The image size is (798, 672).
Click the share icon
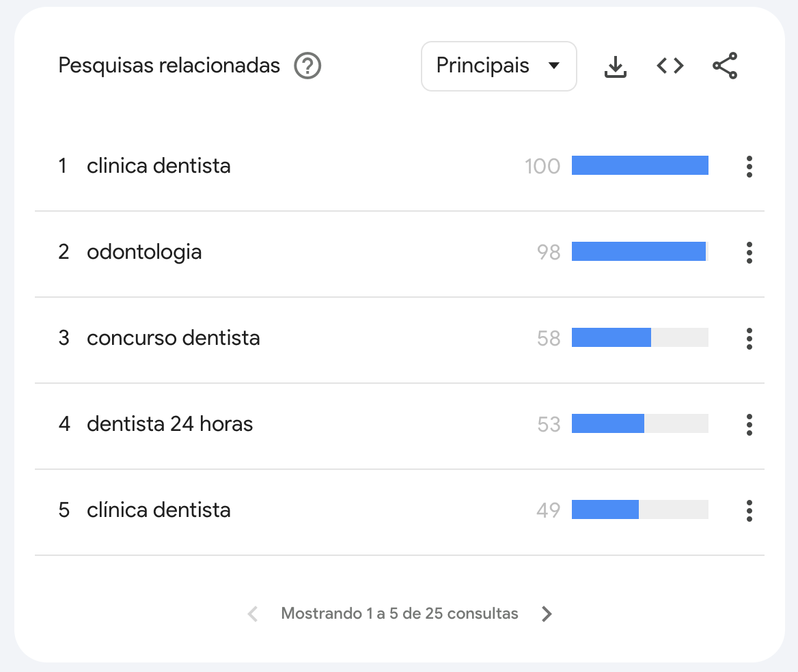[724, 66]
